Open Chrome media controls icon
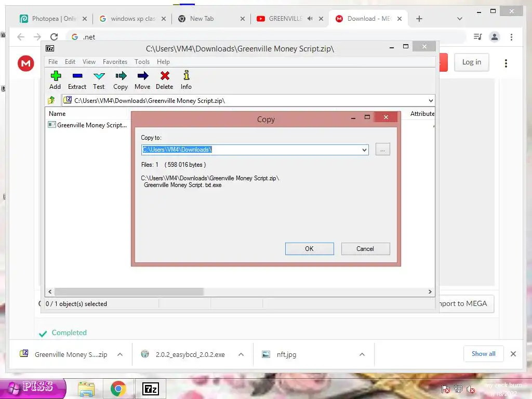This screenshot has height=399, width=532. tap(478, 37)
